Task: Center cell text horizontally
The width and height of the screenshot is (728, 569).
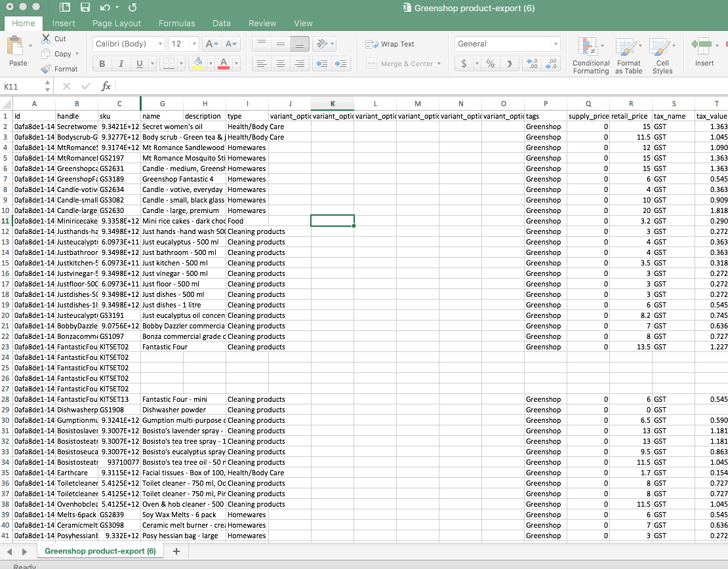Action: [x=281, y=64]
